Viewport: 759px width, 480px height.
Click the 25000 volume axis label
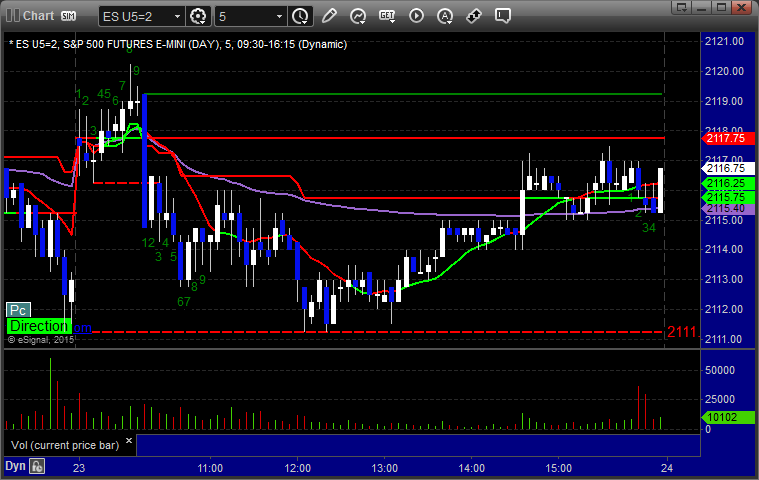[720, 400]
